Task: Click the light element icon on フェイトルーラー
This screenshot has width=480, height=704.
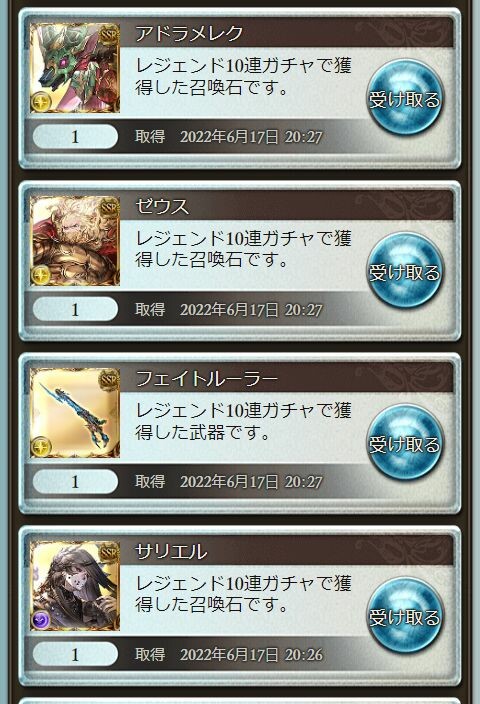Action: (41, 447)
